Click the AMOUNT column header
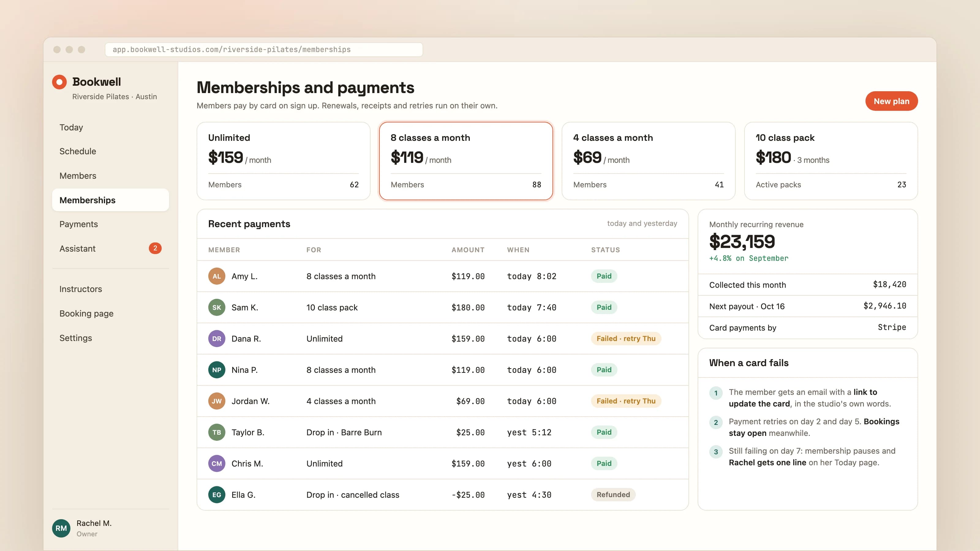 [468, 250]
